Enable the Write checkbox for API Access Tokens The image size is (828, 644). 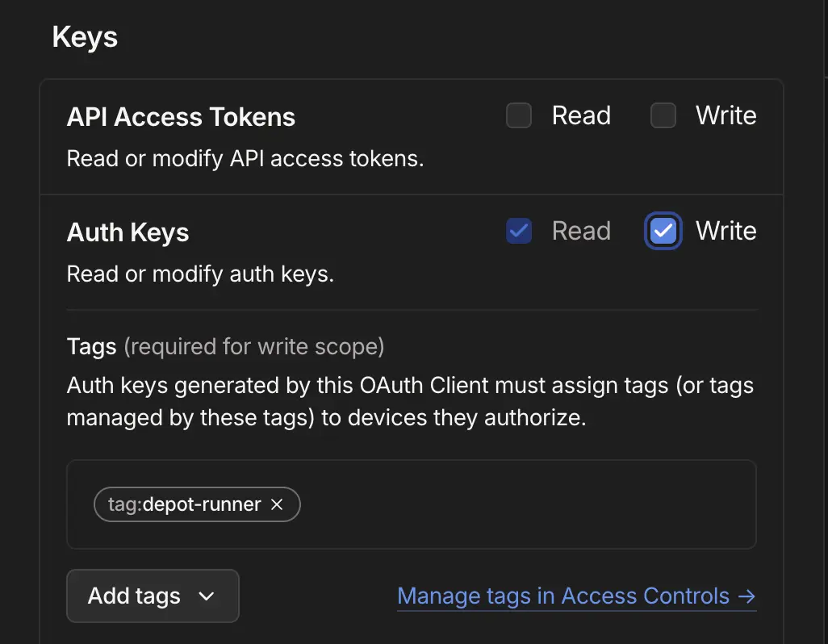tap(663, 116)
